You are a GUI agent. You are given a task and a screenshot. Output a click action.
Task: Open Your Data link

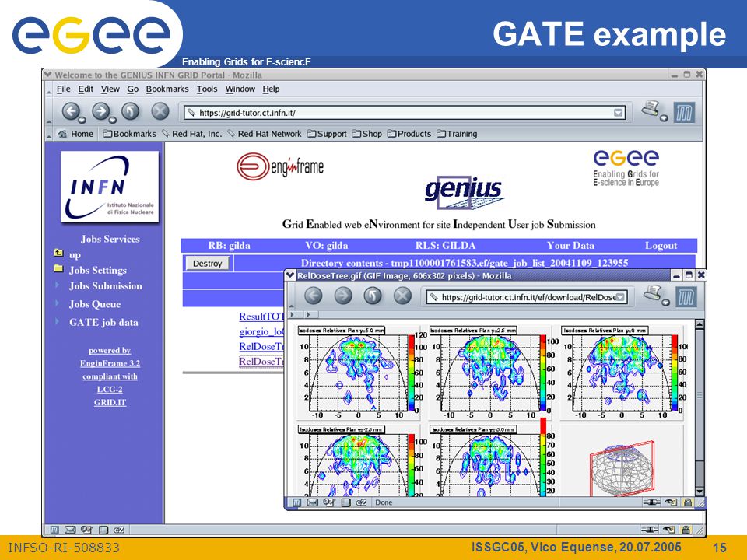[x=570, y=246]
